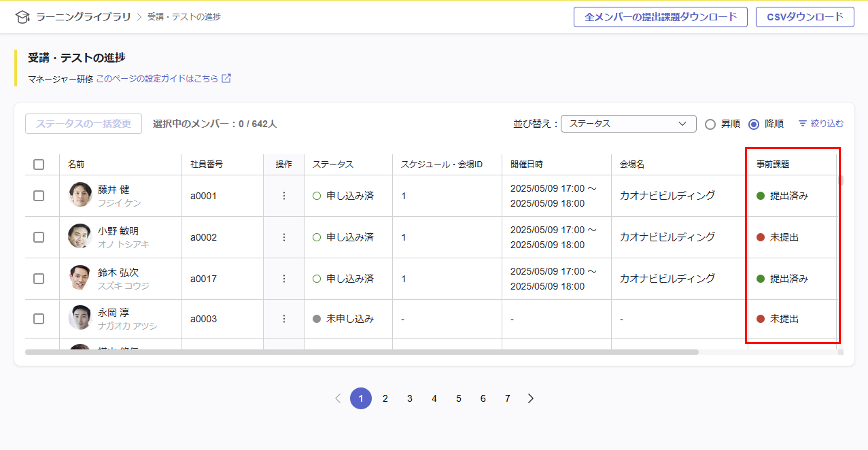Open the operation menu for 藤井 健

click(284, 196)
